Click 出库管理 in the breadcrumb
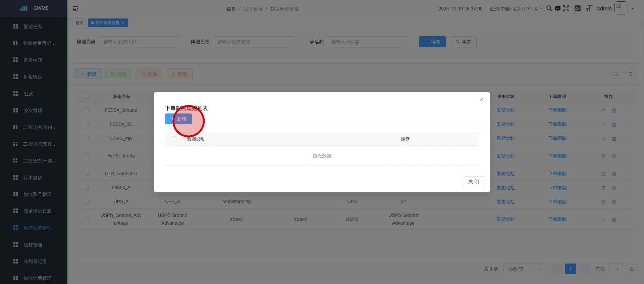The image size is (644, 284). pos(253,9)
